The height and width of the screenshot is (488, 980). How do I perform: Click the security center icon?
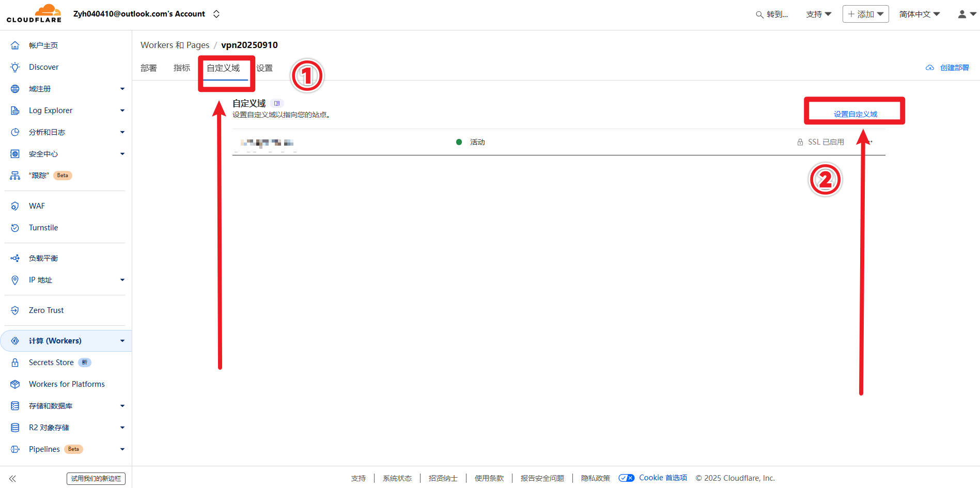coord(15,154)
